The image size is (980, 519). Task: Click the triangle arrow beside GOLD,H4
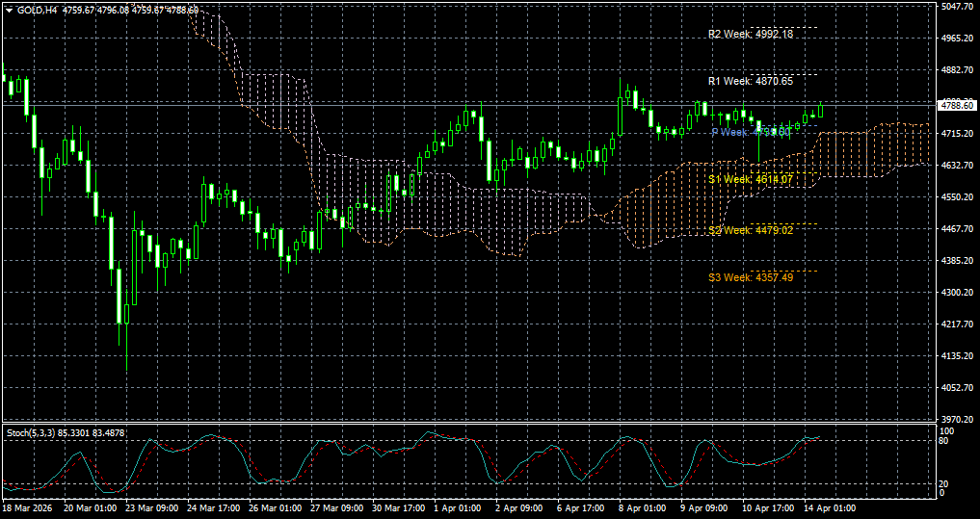click(x=10, y=10)
